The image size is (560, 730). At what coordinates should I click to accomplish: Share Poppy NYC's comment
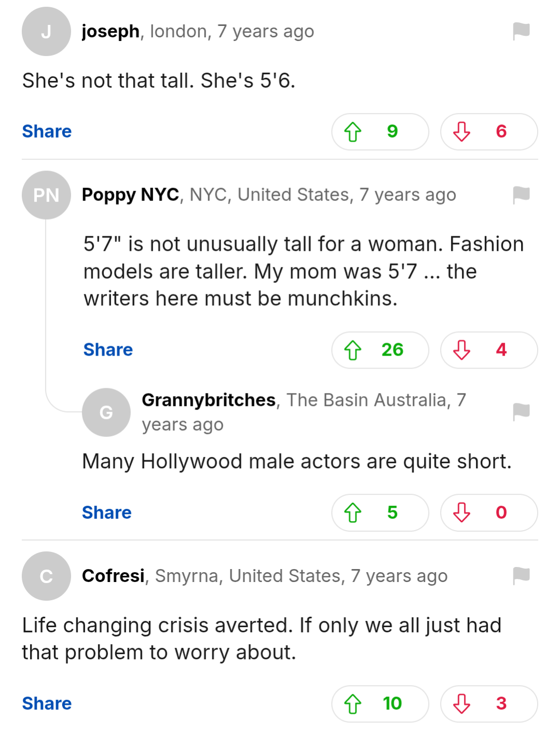(108, 350)
